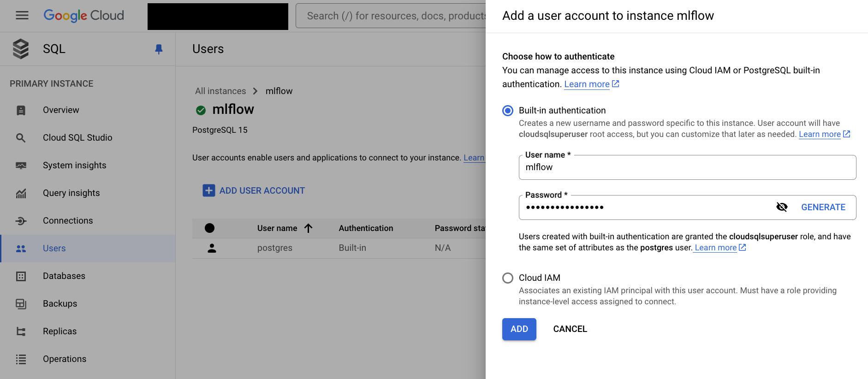Click the Query insights chart icon
Image resolution: width=868 pixels, height=379 pixels.
tap(21, 193)
